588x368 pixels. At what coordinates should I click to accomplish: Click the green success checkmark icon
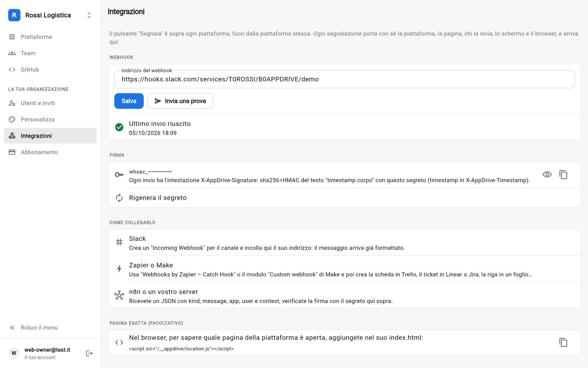pyautogui.click(x=119, y=127)
